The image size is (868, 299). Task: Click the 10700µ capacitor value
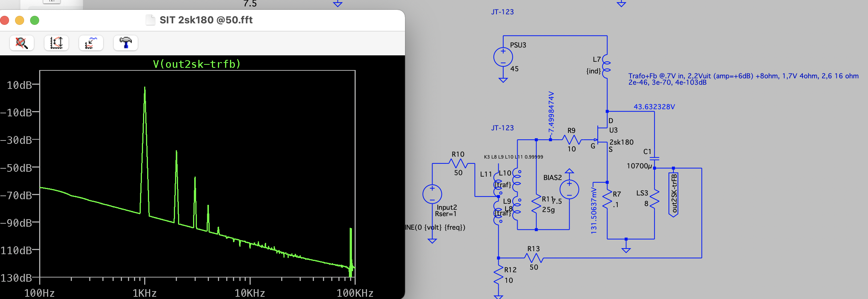640,166
